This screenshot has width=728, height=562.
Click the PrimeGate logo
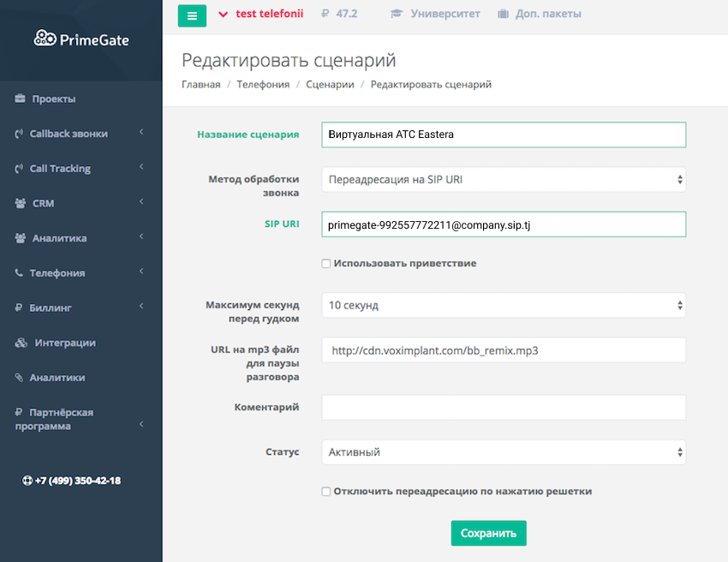coord(81,39)
